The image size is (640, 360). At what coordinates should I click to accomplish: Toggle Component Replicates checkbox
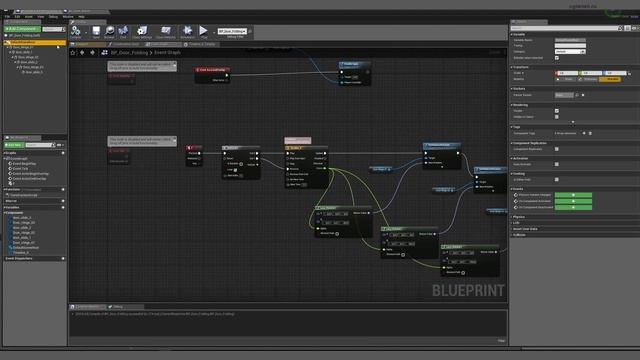pos(557,149)
